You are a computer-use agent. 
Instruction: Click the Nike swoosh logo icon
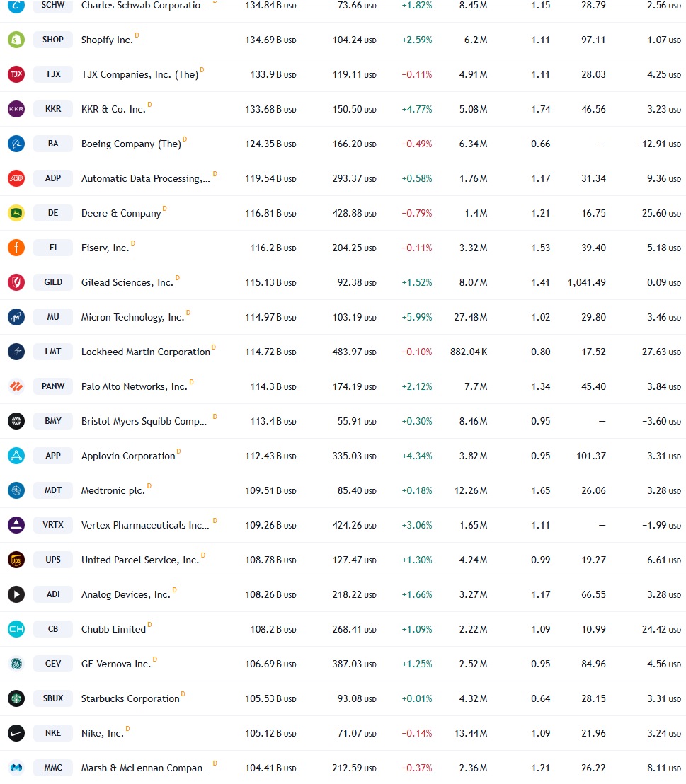point(16,733)
